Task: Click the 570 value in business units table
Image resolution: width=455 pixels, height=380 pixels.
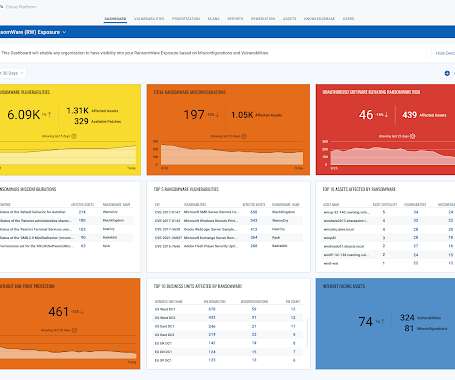Action: [x=212, y=309]
